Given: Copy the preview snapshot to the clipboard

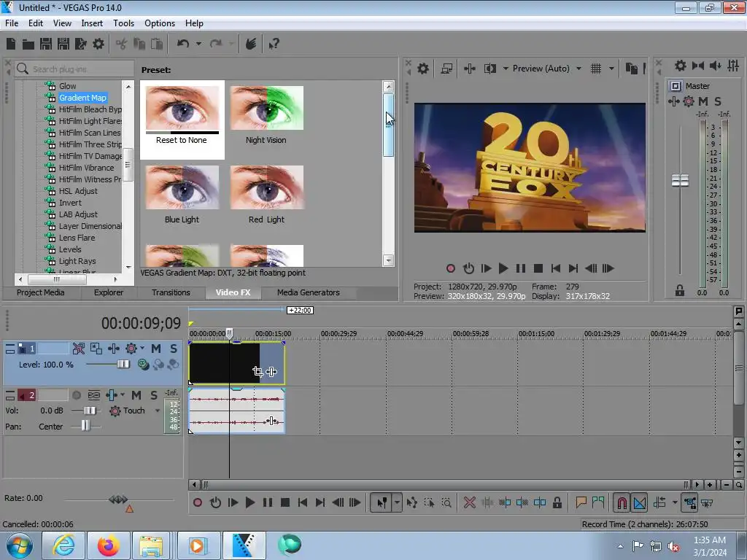Looking at the screenshot, I should [631, 69].
